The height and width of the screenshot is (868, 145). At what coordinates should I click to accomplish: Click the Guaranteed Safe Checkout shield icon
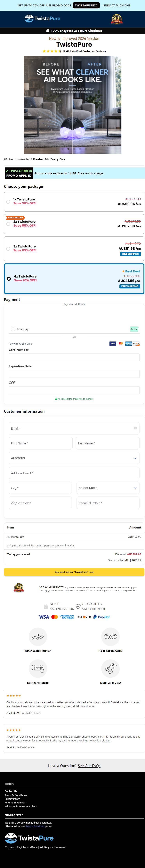[x=78, y=606]
